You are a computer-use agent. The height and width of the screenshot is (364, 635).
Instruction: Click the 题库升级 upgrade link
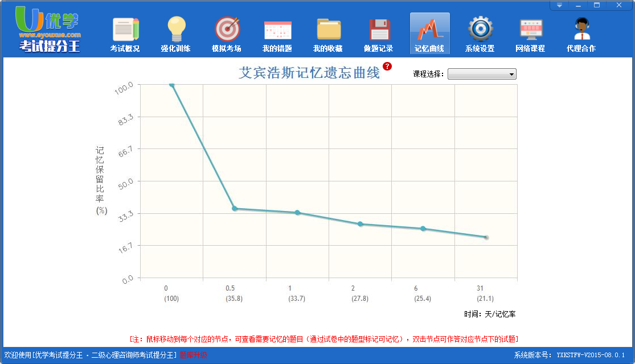click(193, 355)
